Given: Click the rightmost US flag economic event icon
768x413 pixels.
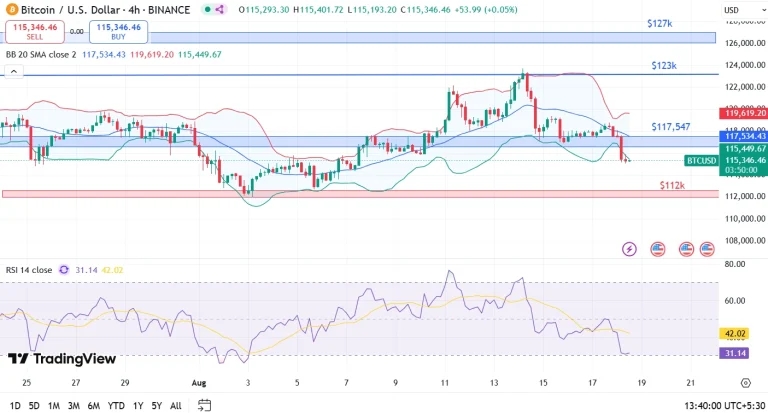Looking at the screenshot, I should pos(707,248).
